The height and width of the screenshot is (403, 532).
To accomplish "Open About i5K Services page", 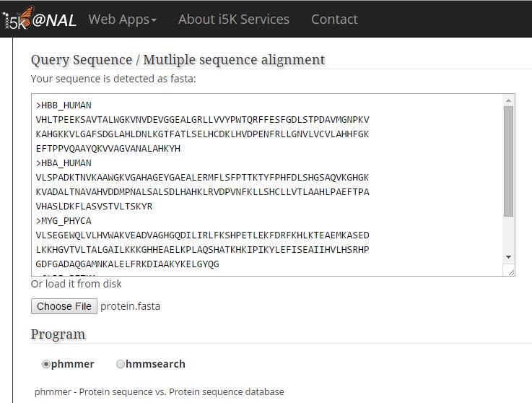I will [x=233, y=19].
